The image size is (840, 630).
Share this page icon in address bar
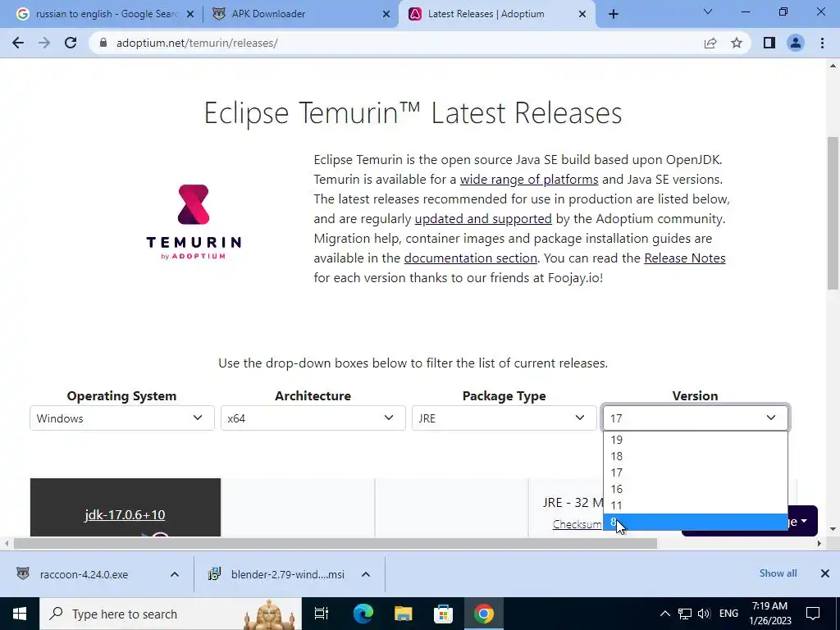(x=710, y=43)
